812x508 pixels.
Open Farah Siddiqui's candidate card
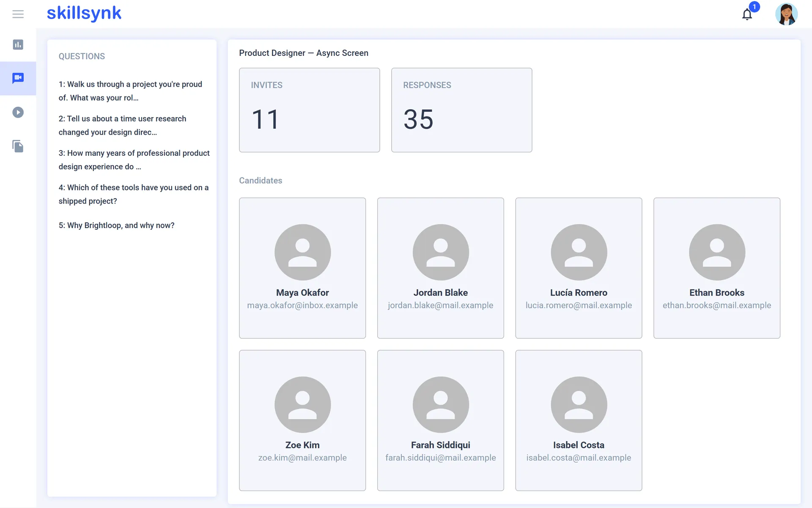click(x=441, y=420)
